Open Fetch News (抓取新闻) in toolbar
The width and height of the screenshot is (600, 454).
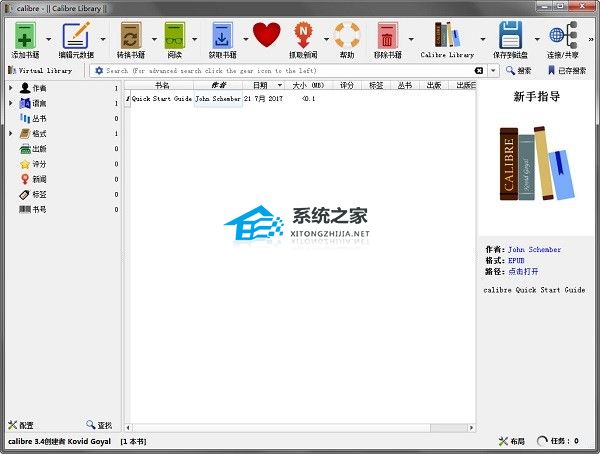[304, 35]
